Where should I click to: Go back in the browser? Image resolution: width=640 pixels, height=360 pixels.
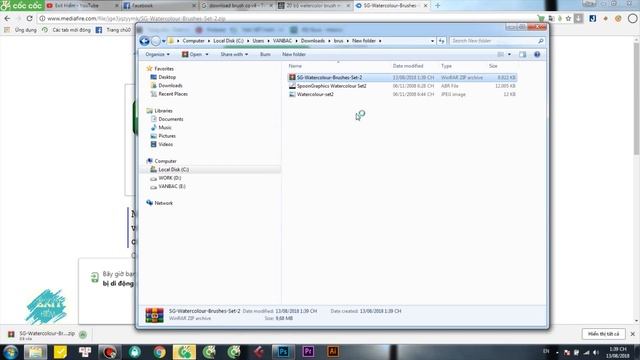[7, 18]
